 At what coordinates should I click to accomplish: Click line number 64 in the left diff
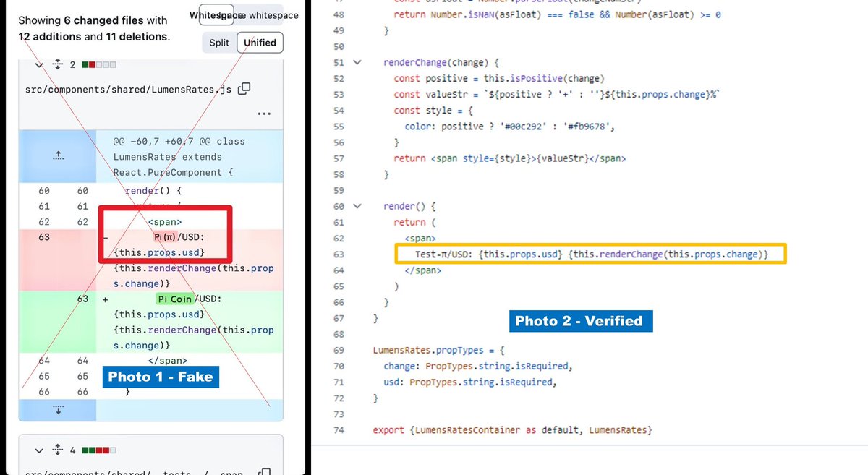pos(44,360)
